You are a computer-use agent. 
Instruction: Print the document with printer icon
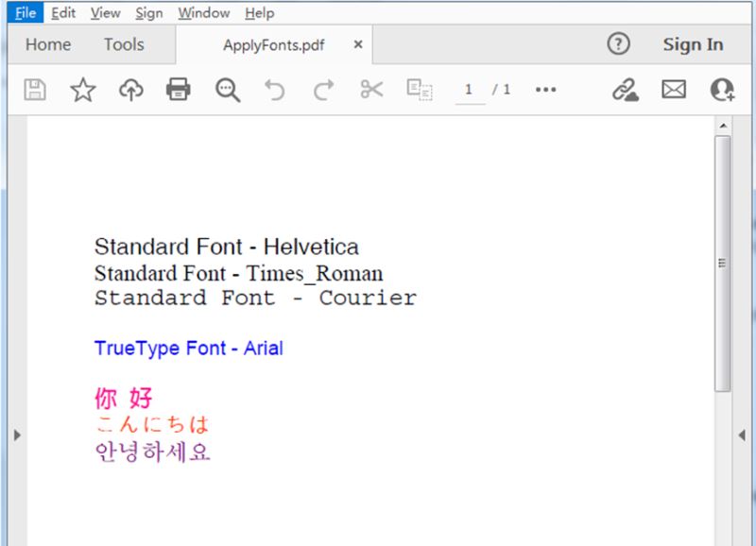tap(179, 90)
